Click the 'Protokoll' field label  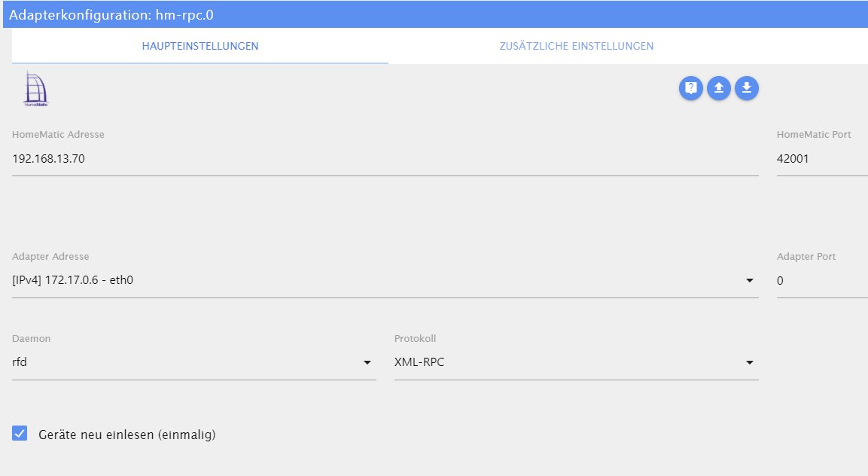(415, 339)
